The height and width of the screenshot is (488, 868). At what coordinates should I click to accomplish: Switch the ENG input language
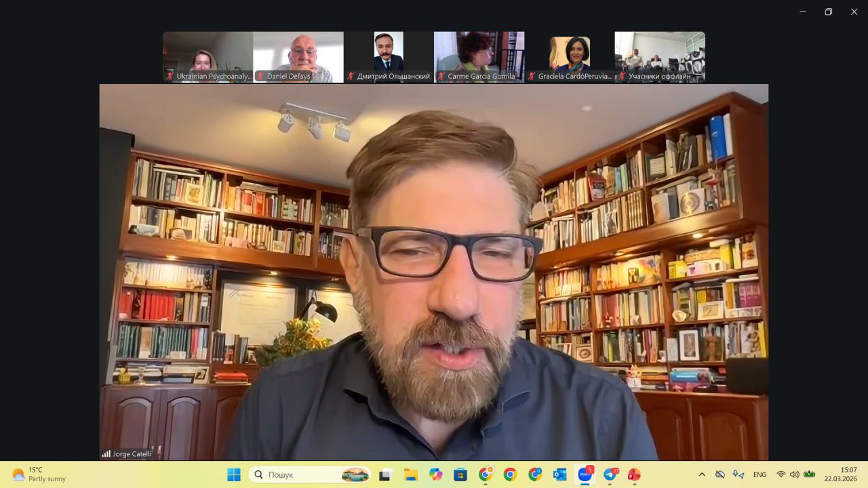[760, 474]
